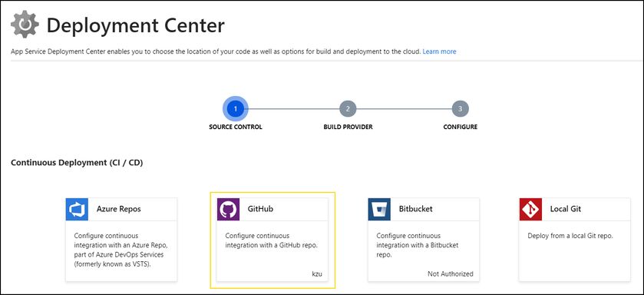The width and height of the screenshot is (644, 295).
Task: Select the Bitbucket card title
Action: (415, 209)
